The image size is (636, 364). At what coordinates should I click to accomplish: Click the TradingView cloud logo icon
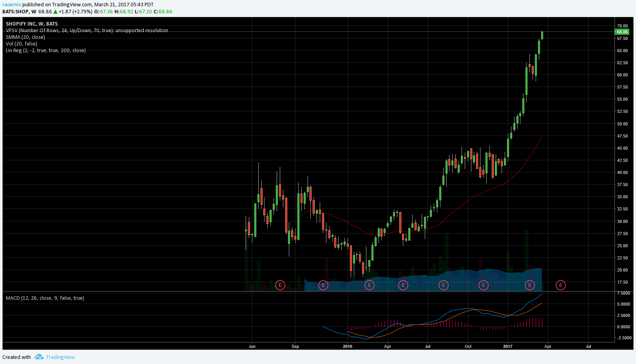point(39,357)
